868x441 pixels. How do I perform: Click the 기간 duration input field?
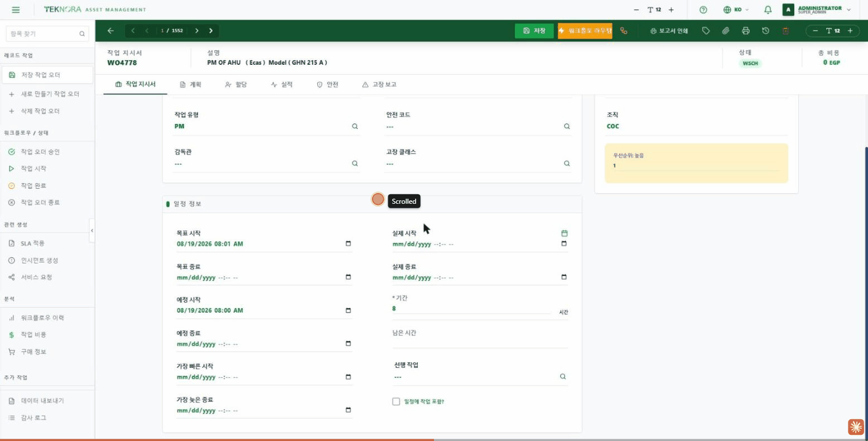[x=471, y=309]
